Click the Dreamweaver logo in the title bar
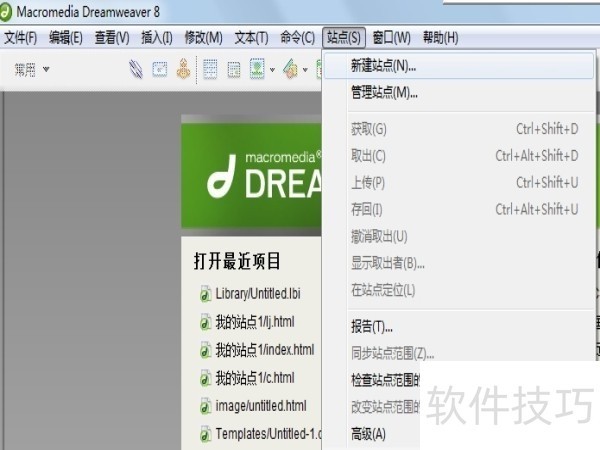Image resolution: width=600 pixels, height=450 pixels. [5, 12]
